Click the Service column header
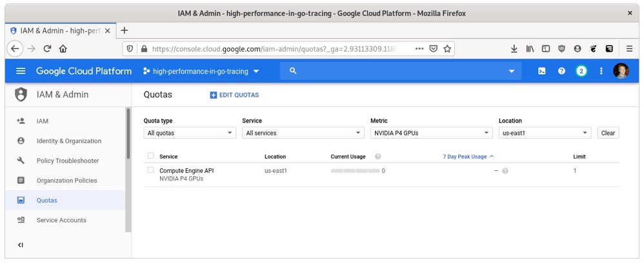 [x=168, y=157]
